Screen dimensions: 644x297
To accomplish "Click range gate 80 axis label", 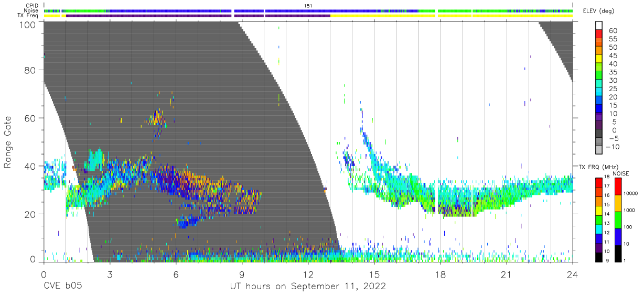I will point(30,70).
